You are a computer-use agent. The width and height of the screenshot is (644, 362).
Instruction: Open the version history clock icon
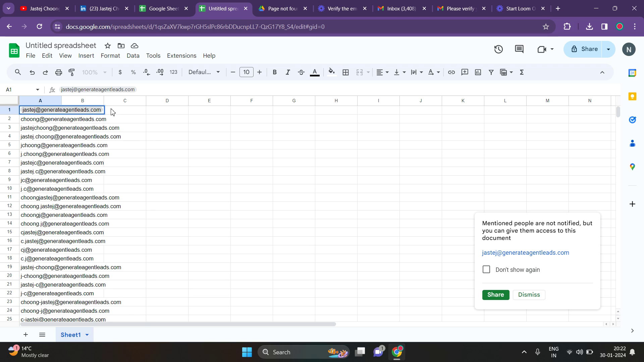tap(498, 50)
